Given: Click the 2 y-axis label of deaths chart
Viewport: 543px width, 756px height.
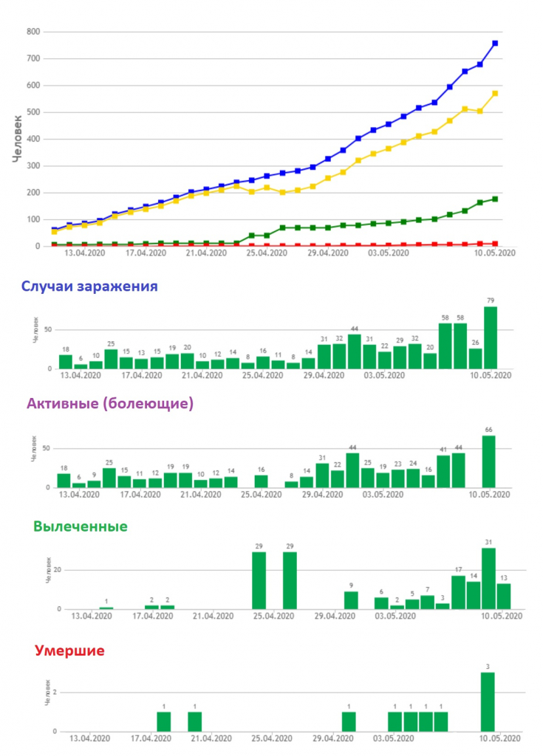Looking at the screenshot, I should (x=55, y=693).
